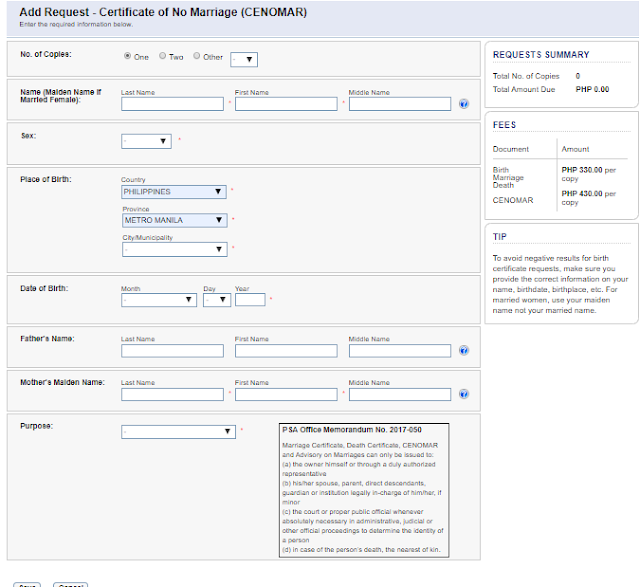This screenshot has width=640, height=587.
Task: Click the Year input field
Action: pos(250,299)
